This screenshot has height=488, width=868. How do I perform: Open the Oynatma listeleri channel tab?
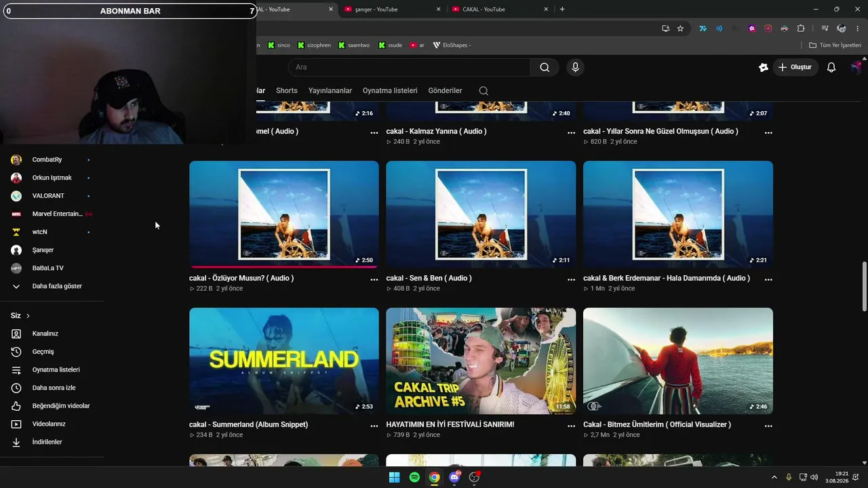coord(390,91)
